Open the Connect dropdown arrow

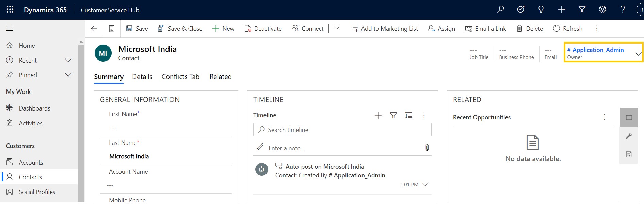tap(337, 29)
